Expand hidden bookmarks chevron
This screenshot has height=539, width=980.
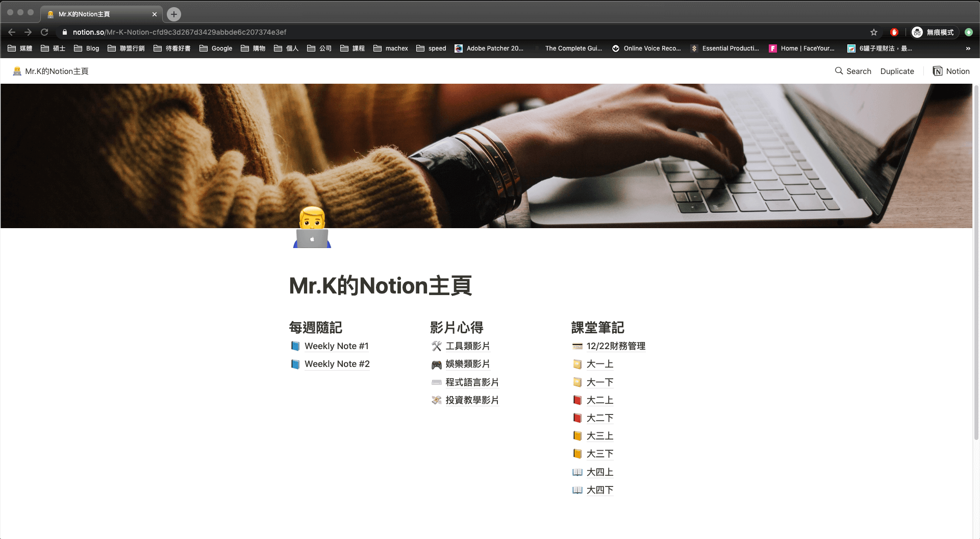click(968, 48)
